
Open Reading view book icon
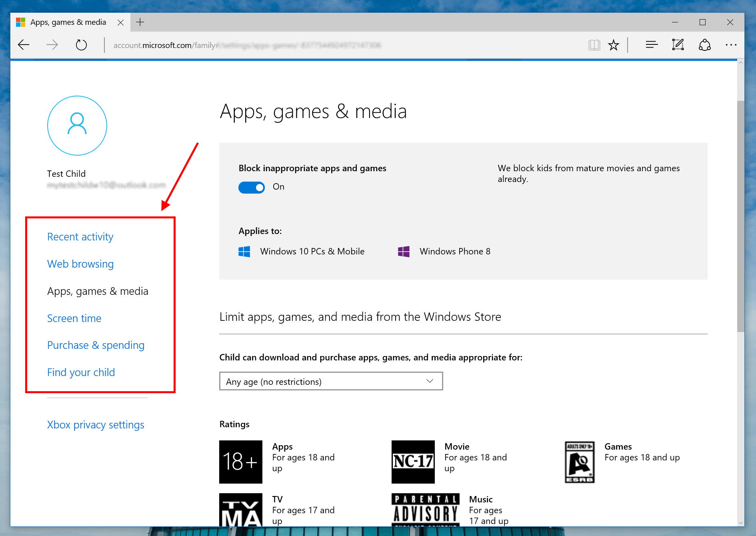(594, 45)
